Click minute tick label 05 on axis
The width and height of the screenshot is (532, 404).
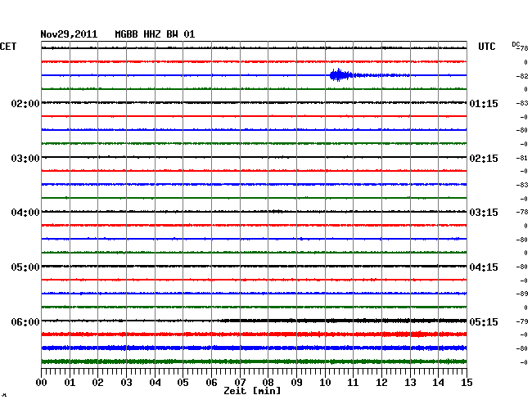[183, 382]
